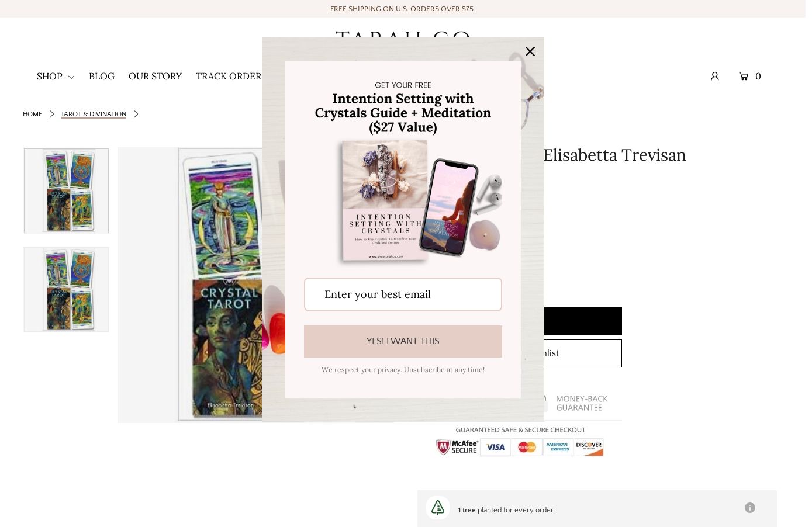Close the email signup popup
The width and height of the screenshot is (812, 527).
point(530,51)
